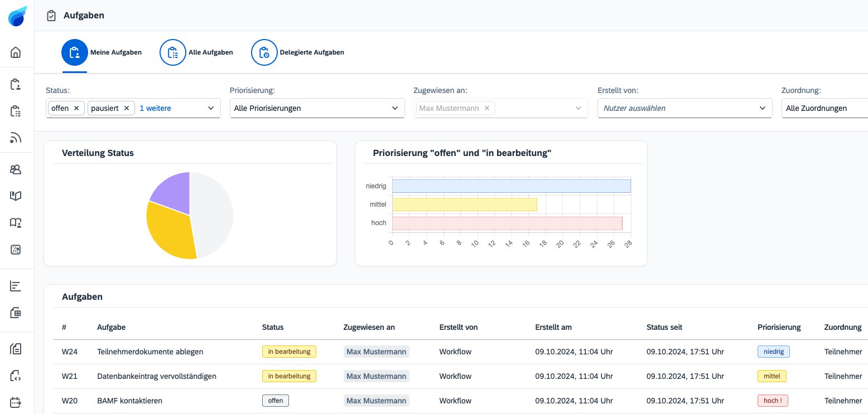Open the stacked documents icon in sidebar
868x414 pixels.
[x=16, y=349]
